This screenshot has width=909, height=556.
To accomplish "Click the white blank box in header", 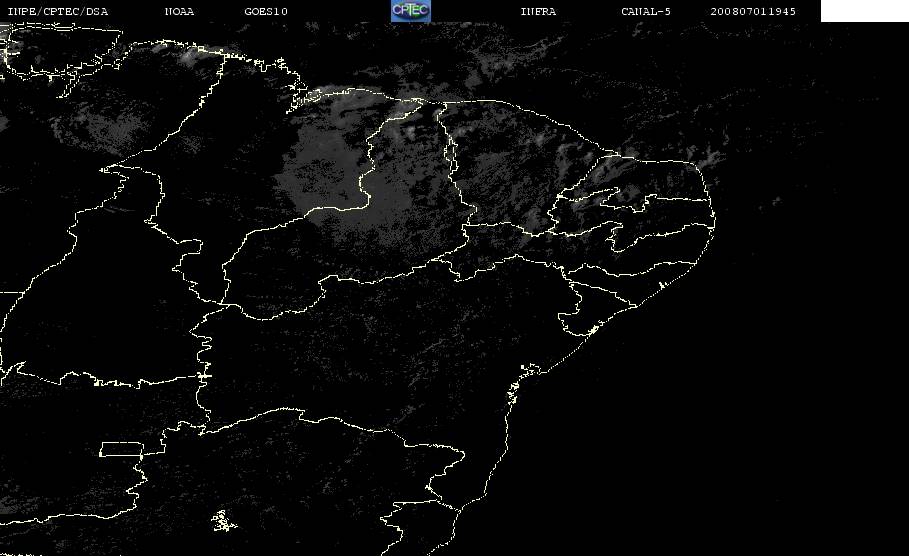I will (x=865, y=11).
